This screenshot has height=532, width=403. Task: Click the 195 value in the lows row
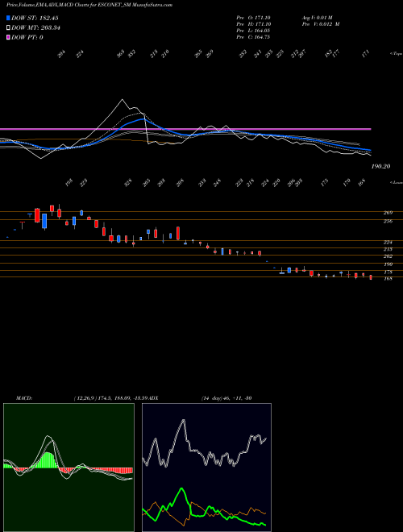click(x=69, y=183)
